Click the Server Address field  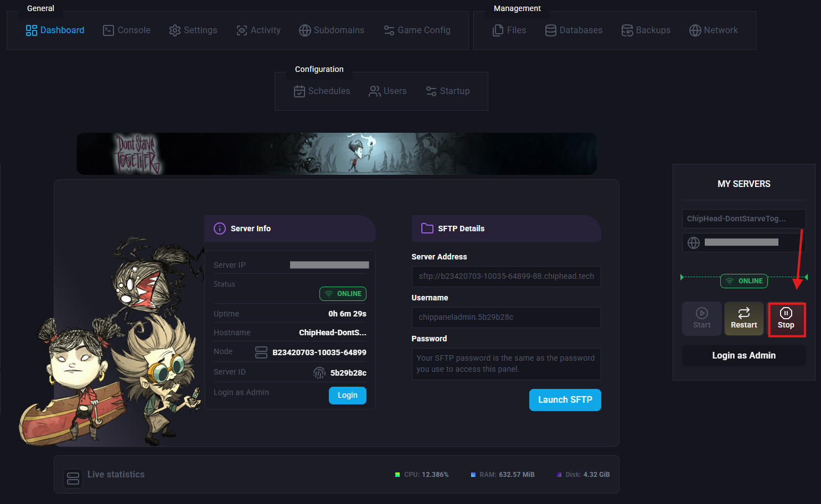(507, 277)
